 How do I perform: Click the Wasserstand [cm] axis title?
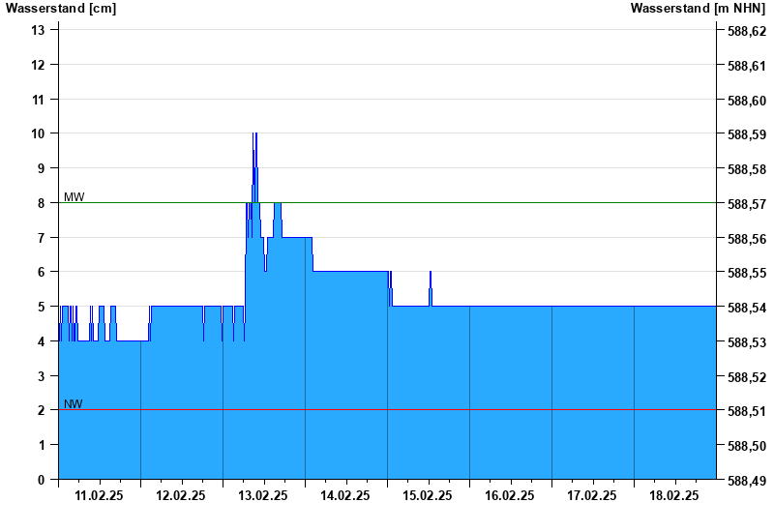(61, 9)
